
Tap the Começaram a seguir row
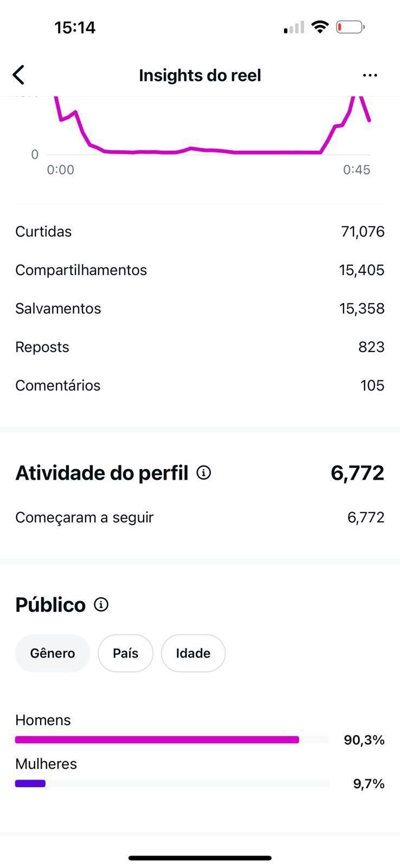199,518
